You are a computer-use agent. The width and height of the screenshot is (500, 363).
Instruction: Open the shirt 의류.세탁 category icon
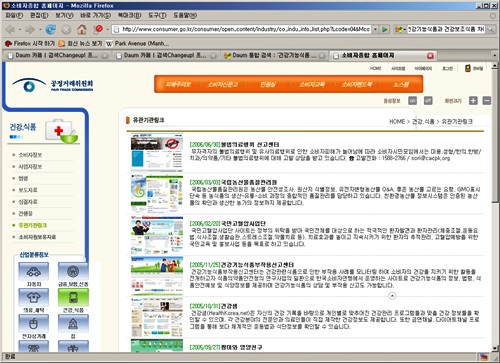coord(33,297)
